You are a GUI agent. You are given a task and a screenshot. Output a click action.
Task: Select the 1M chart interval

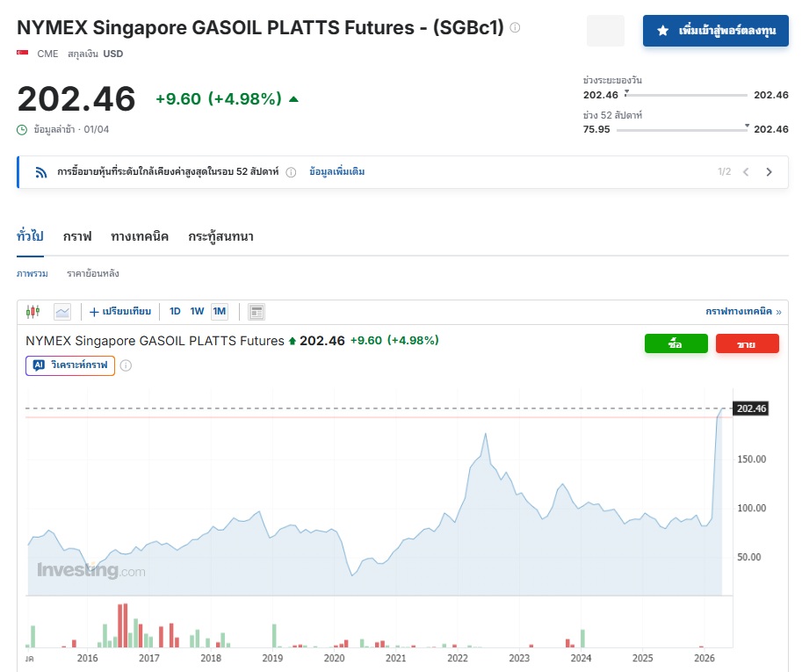(220, 311)
